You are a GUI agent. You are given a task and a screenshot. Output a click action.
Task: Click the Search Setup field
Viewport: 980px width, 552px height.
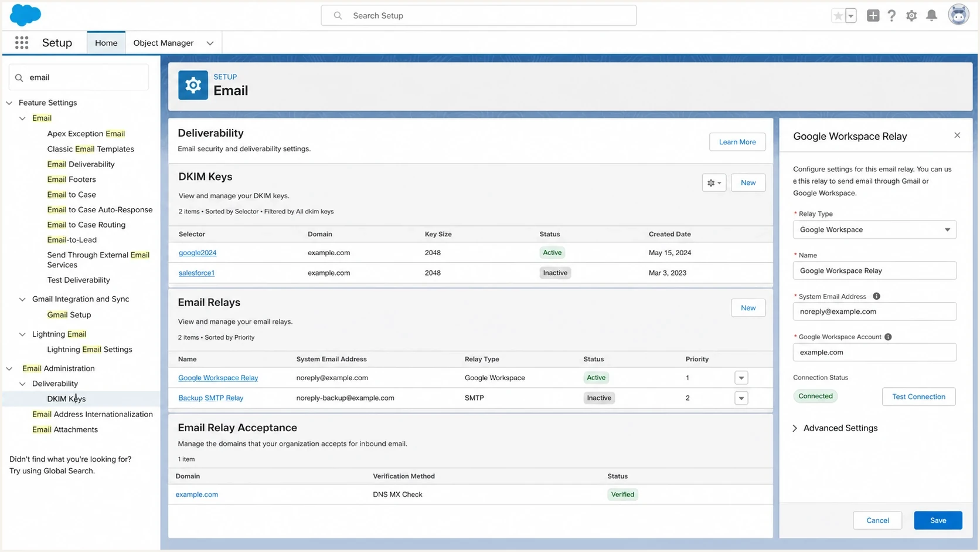(479, 16)
